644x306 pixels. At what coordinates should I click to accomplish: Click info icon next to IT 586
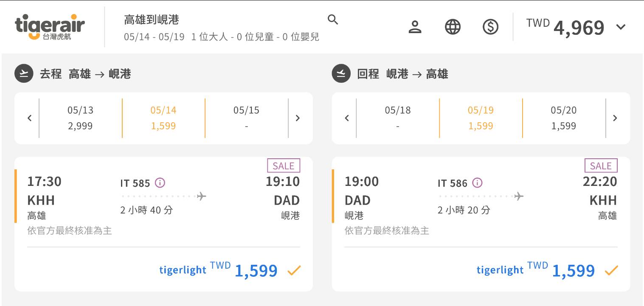click(477, 183)
